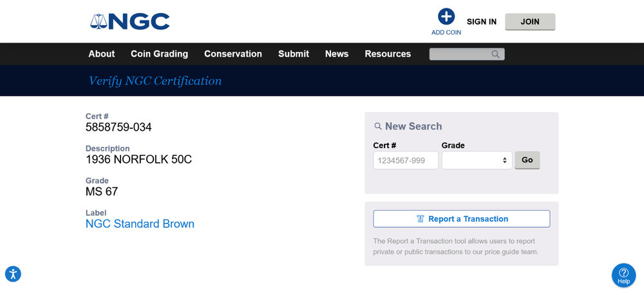Open the Help chat bubble
This screenshot has height=295, width=644.
click(623, 275)
